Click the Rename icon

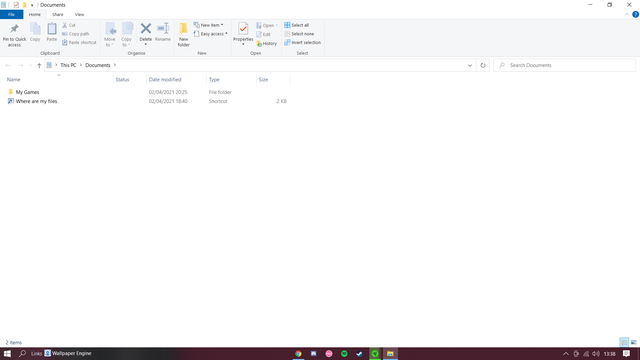163,32
